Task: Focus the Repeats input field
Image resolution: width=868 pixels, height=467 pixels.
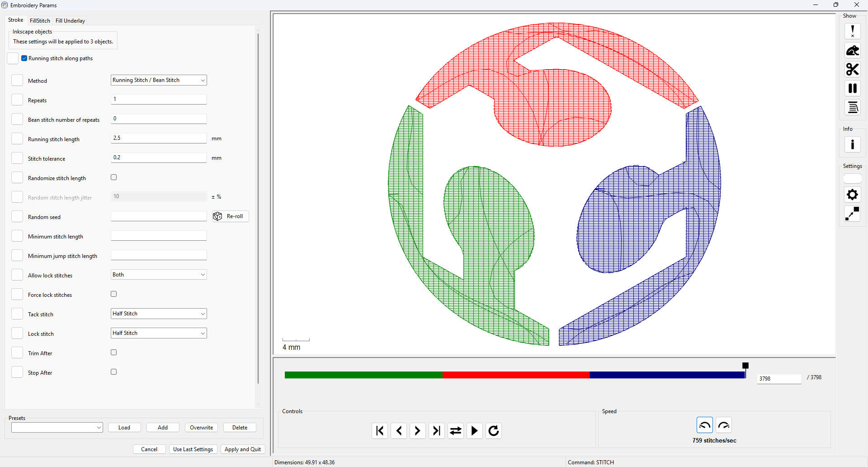Action: click(x=159, y=99)
